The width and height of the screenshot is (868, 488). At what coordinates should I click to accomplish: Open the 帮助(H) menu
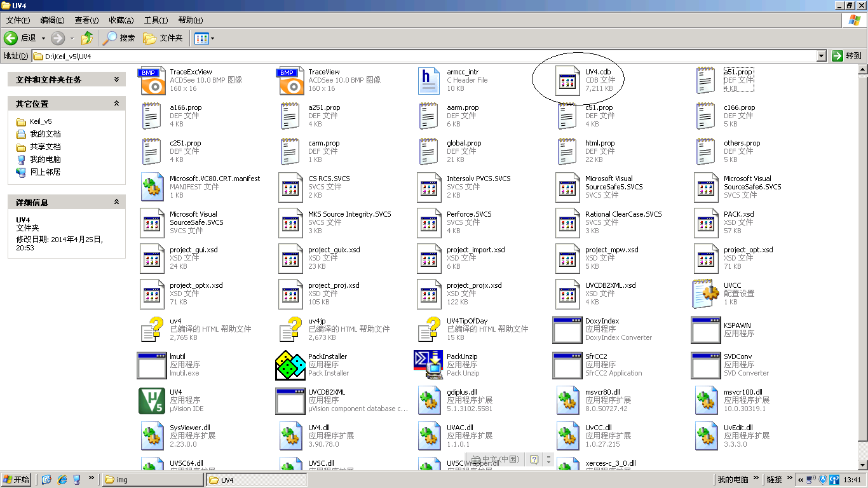(x=190, y=20)
